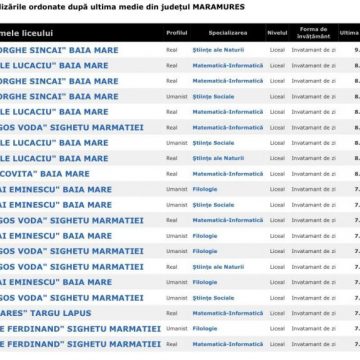Click 'Invatamant de zi' in Targu Lapus row

[x=314, y=313]
